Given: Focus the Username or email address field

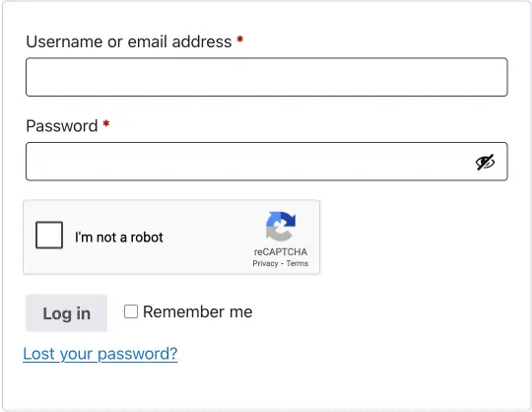Looking at the screenshot, I should 267,77.
